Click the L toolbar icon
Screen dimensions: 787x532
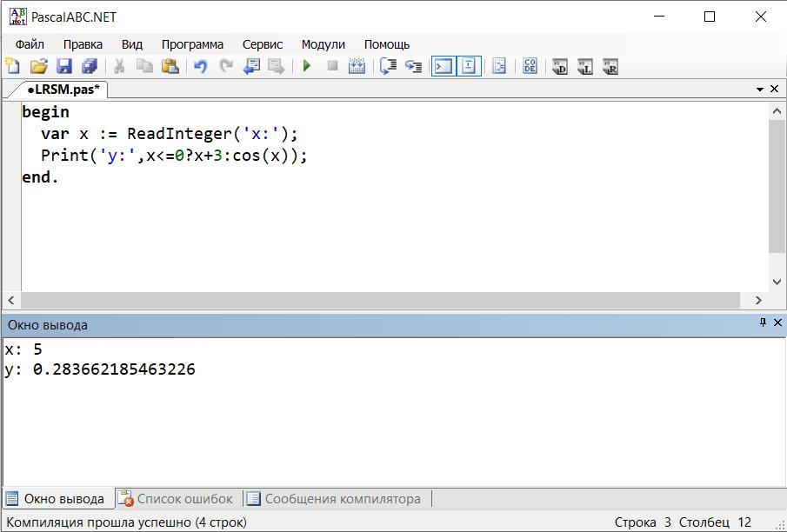pyautogui.click(x=584, y=67)
